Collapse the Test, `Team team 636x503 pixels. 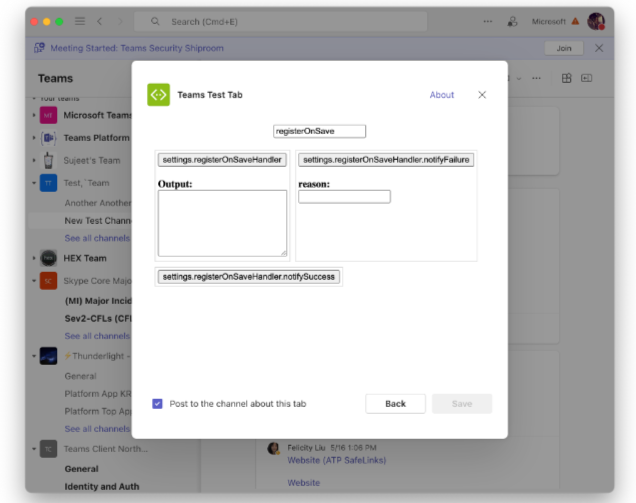(34, 183)
